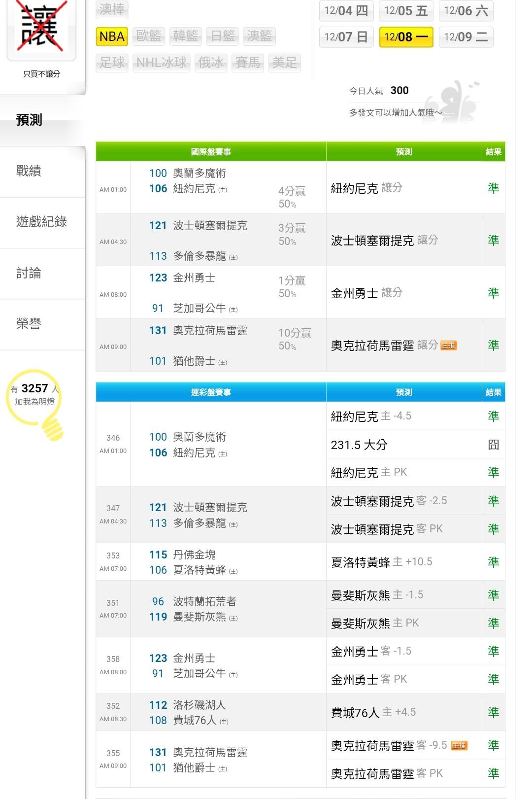
Task: Select the 足球 sport filter
Action: pyautogui.click(x=112, y=63)
